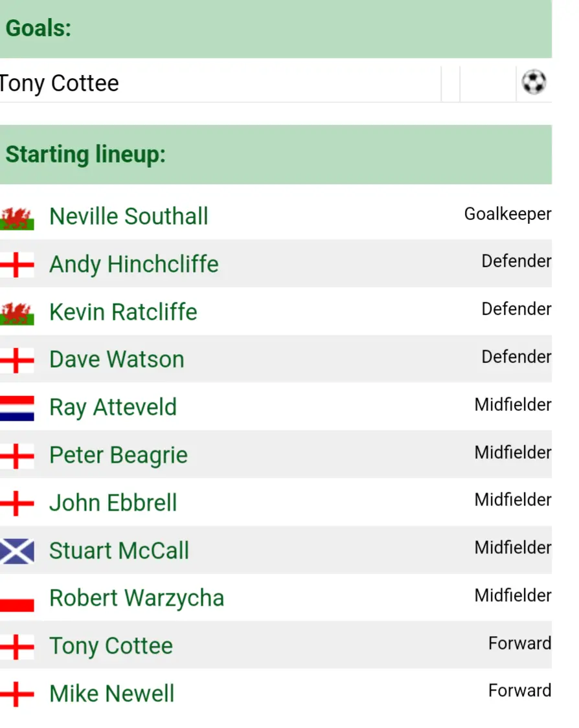Click Poland flag beside Robert Warzycha
The width and height of the screenshot is (579, 728).
coord(17,599)
